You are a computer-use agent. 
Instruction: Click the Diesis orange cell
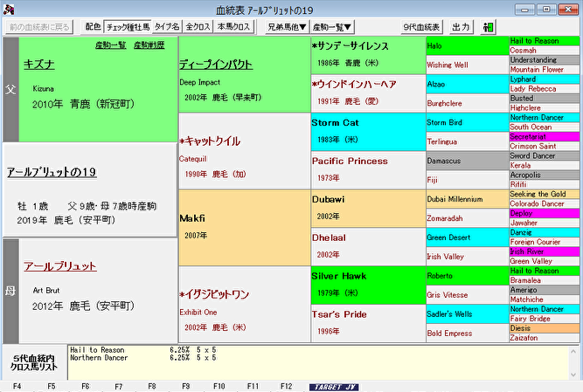[545, 328]
